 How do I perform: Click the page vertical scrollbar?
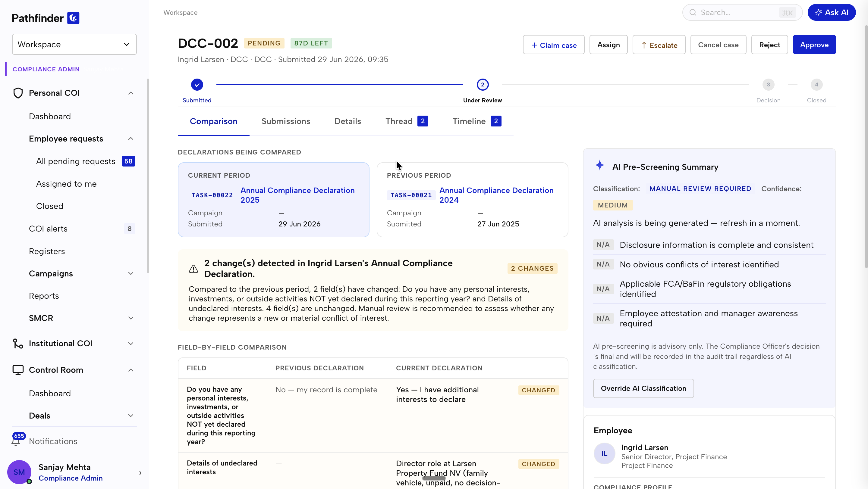[866, 147]
